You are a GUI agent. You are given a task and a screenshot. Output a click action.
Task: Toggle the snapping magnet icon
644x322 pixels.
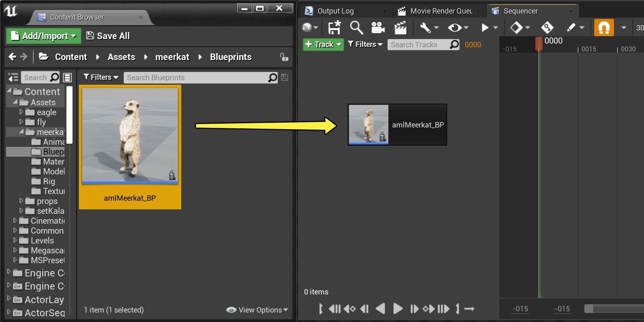(x=604, y=28)
